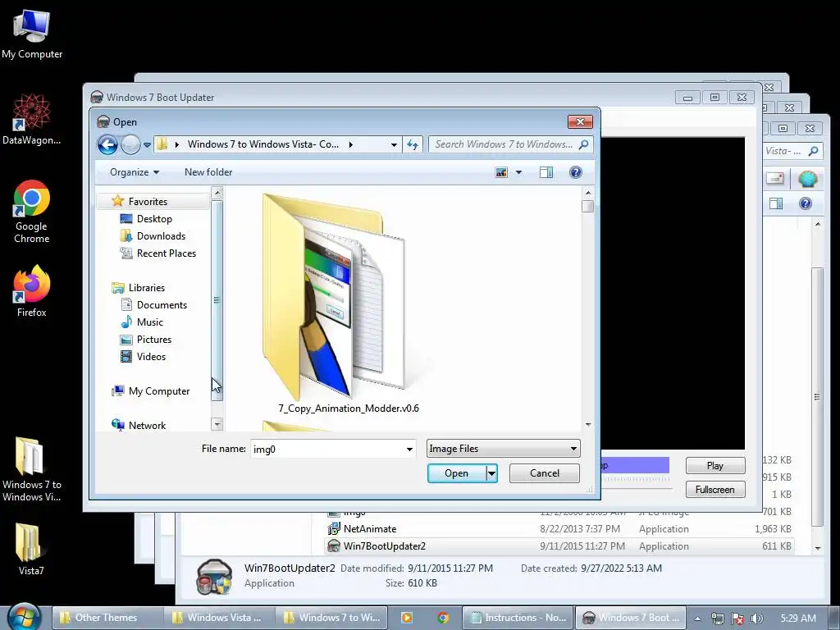
Task: Show hidden system tray icons
Action: coord(697,619)
